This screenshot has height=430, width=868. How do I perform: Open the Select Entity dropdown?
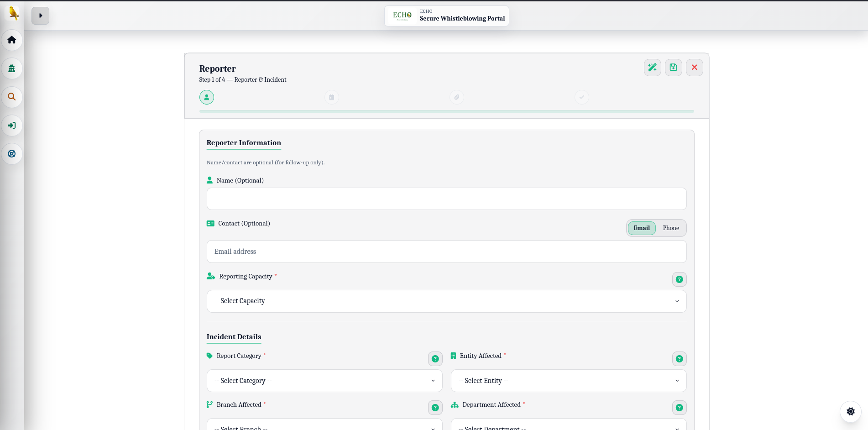point(568,381)
